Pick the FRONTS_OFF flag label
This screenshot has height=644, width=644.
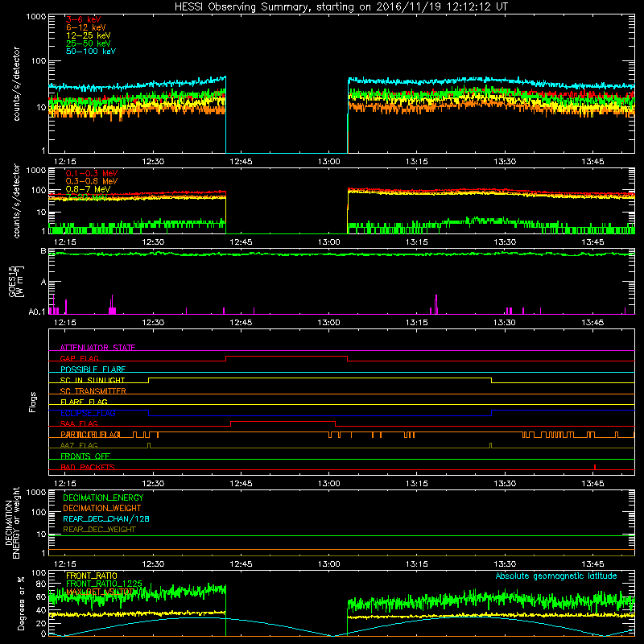(x=85, y=456)
